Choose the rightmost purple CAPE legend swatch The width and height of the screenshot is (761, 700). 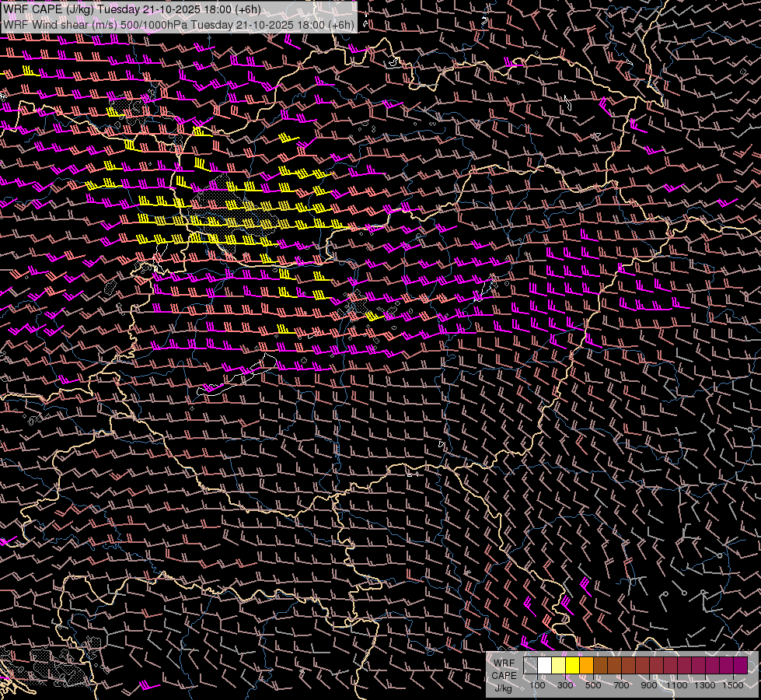(x=740, y=666)
